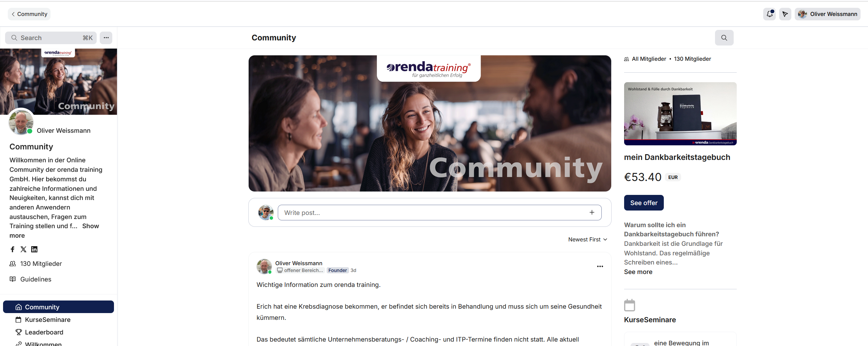Visit the X social icon

(23, 249)
